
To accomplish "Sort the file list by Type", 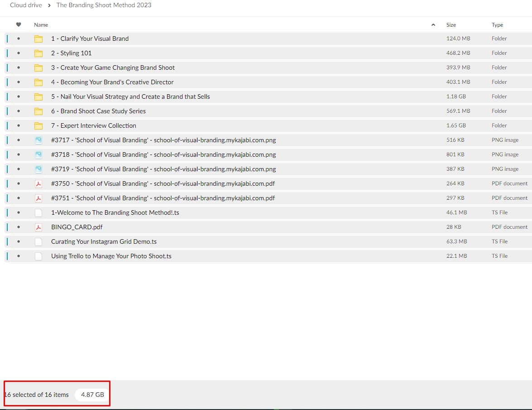I will 498,25.
